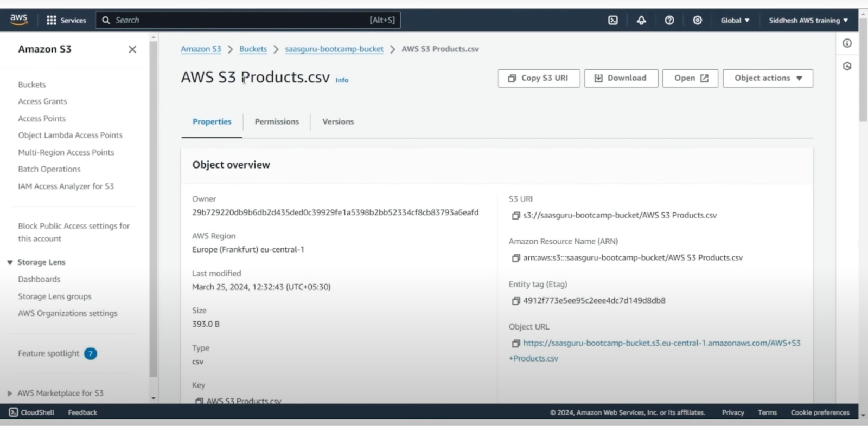Collapse the Storage Lens section
Image resolution: width=868 pixels, height=426 pixels.
tap(10, 262)
